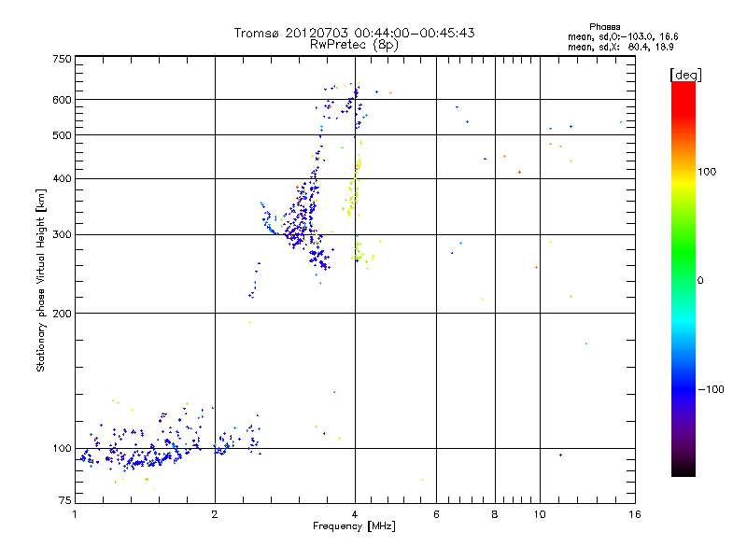Viewport: 747px width, 560px height.
Task: Click the x-axis tick label '4'
Action: click(x=355, y=514)
